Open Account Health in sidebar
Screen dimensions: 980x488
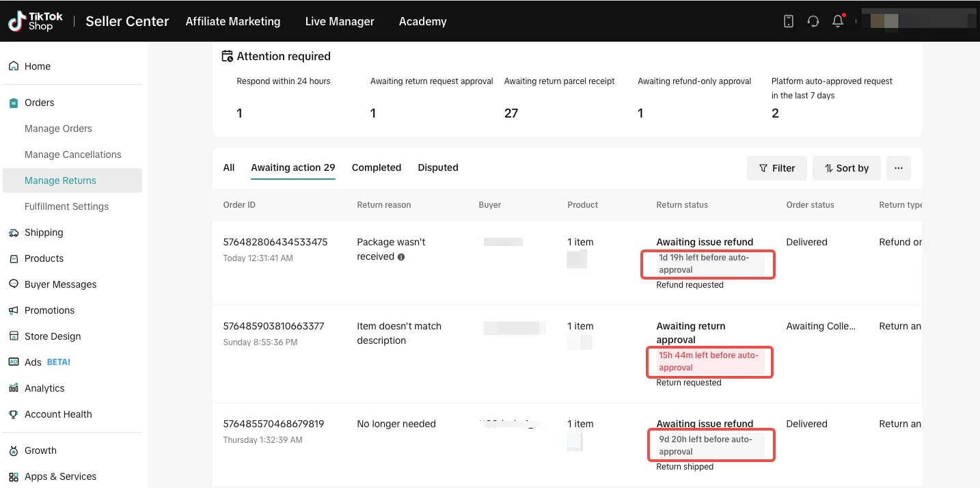(x=58, y=414)
